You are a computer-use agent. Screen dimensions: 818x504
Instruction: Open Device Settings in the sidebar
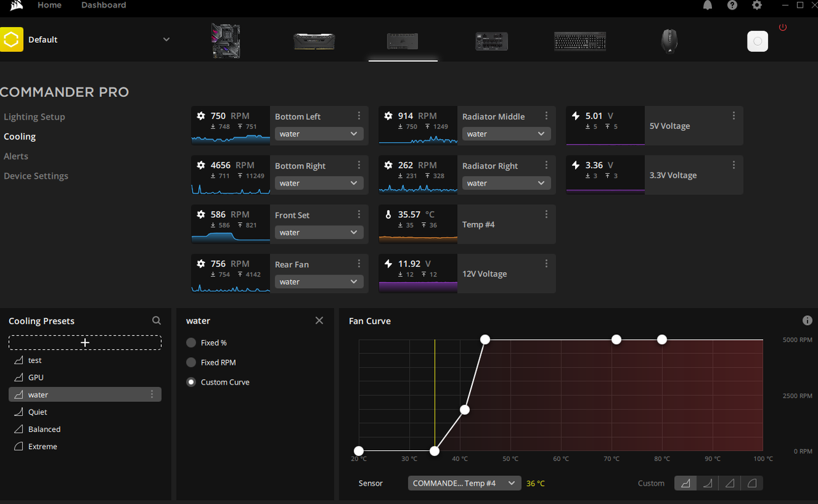(x=36, y=176)
